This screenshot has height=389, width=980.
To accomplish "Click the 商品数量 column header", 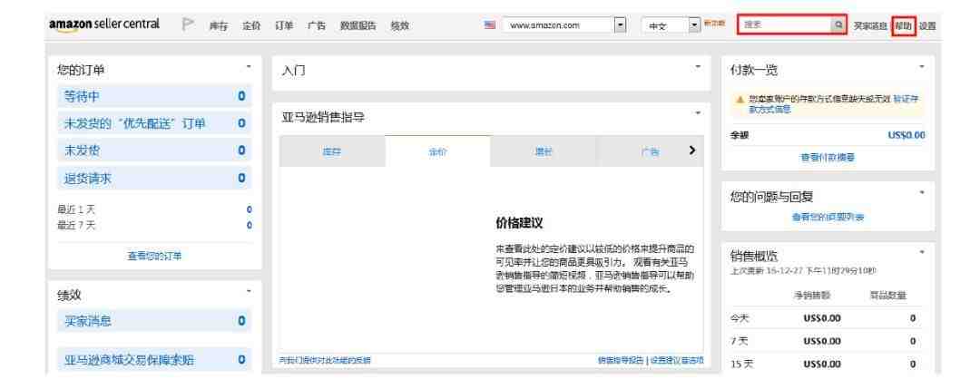I will (x=887, y=296).
